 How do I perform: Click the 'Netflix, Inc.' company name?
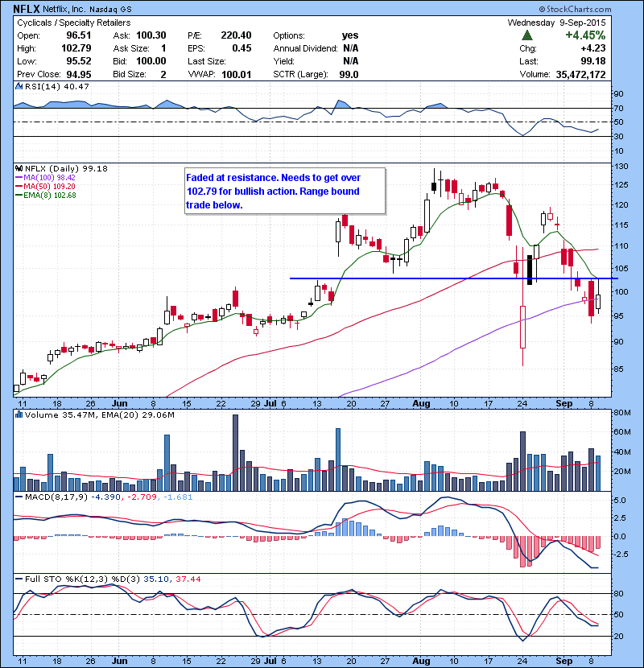click(x=64, y=9)
